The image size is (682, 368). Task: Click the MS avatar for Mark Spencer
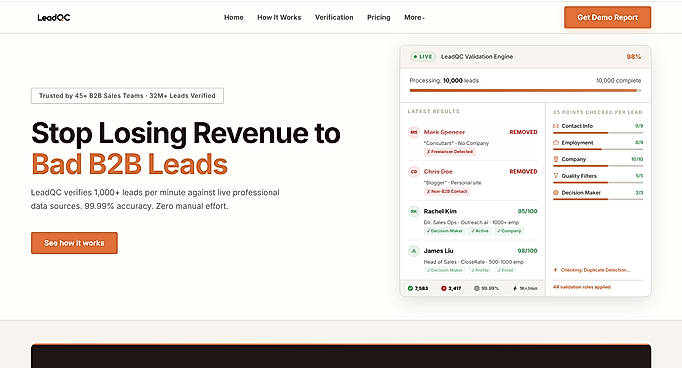click(x=414, y=132)
